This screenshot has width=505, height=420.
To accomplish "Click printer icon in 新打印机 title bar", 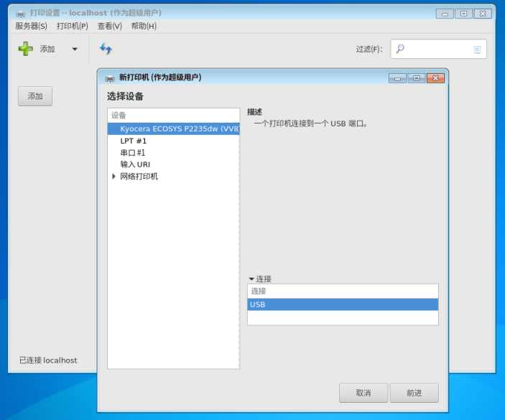I will 110,78.
